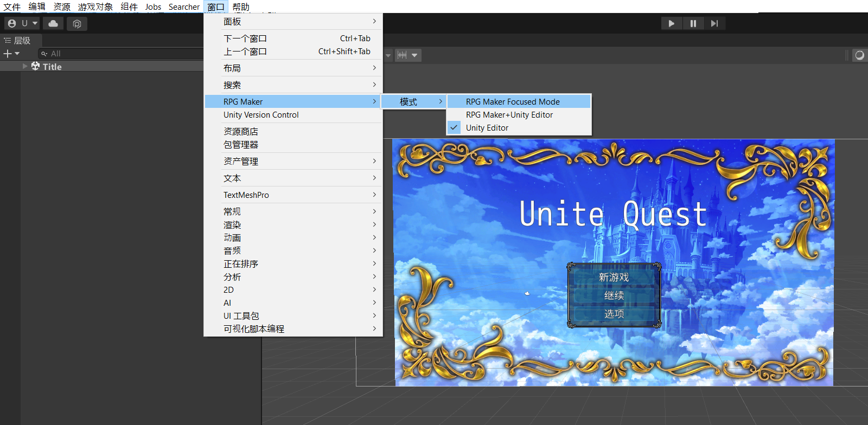
Task: Open the Unity Version Control menu item
Action: pyautogui.click(x=261, y=115)
